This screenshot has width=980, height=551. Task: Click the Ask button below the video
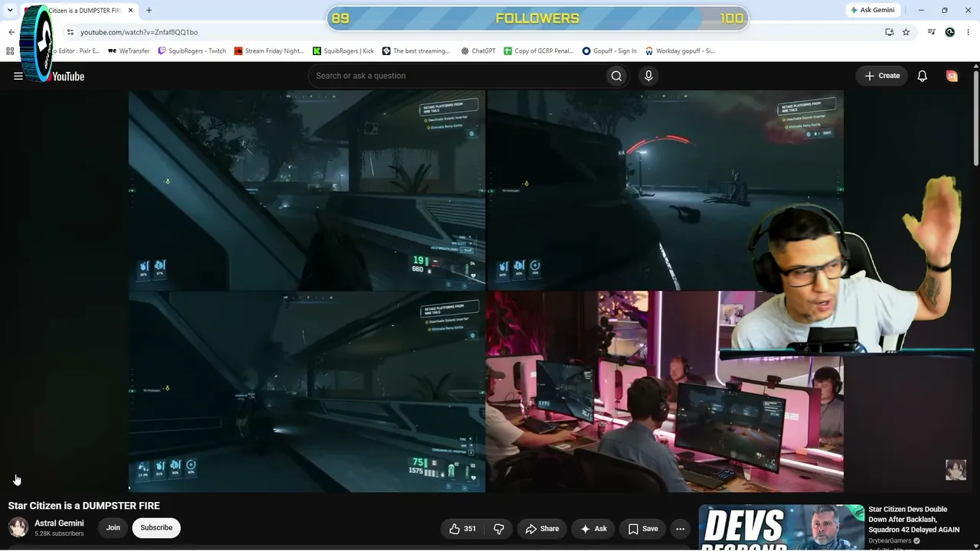click(x=593, y=529)
